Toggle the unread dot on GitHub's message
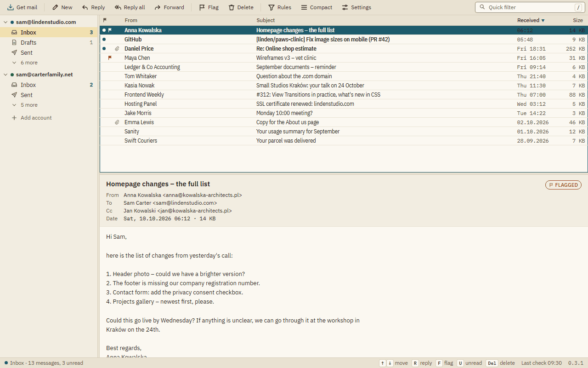 coord(104,40)
